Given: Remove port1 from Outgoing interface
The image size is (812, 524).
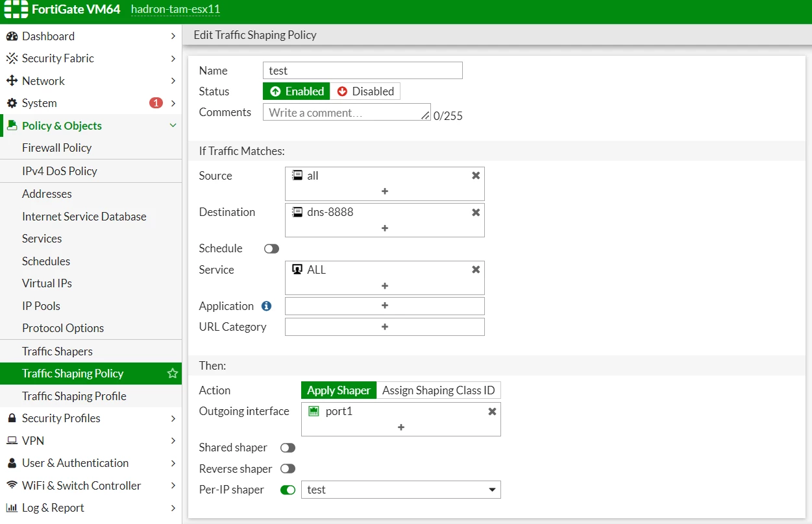Looking at the screenshot, I should pos(492,411).
